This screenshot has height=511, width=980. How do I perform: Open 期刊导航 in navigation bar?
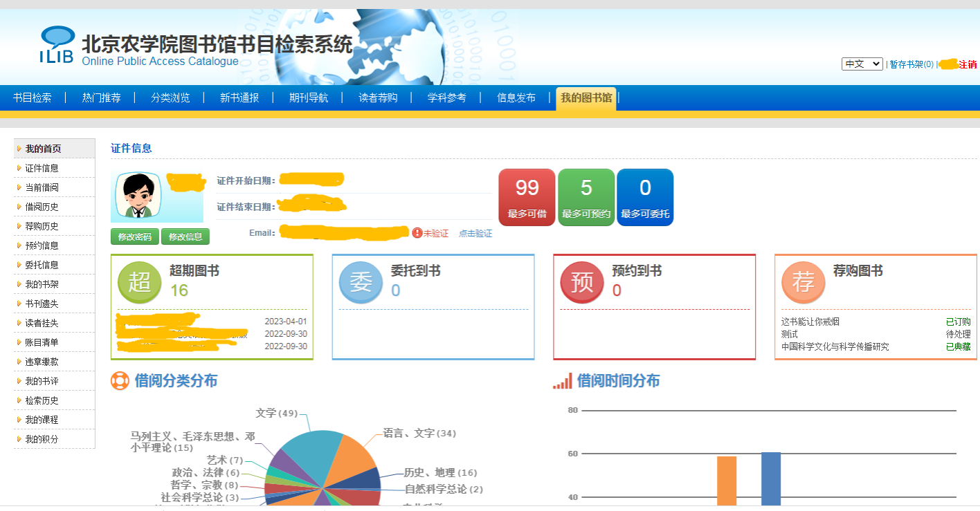pyautogui.click(x=309, y=97)
